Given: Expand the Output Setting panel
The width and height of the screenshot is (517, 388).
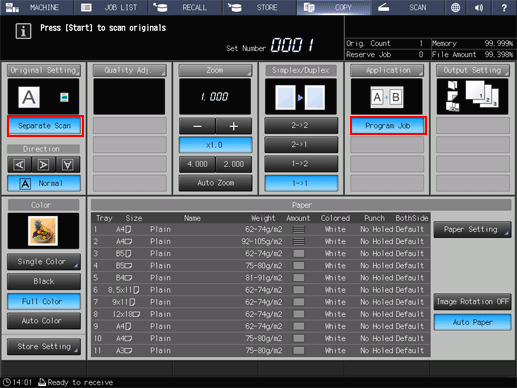Looking at the screenshot, I should point(472,70).
